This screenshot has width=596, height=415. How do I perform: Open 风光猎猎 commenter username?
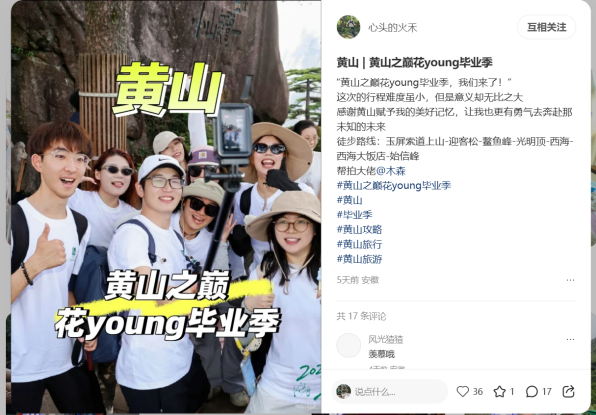[x=386, y=339]
